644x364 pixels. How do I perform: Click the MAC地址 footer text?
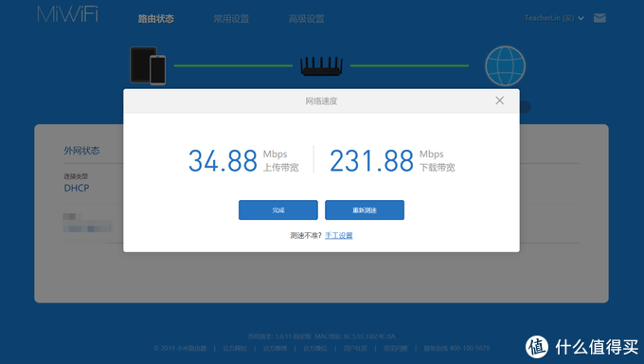click(x=355, y=337)
